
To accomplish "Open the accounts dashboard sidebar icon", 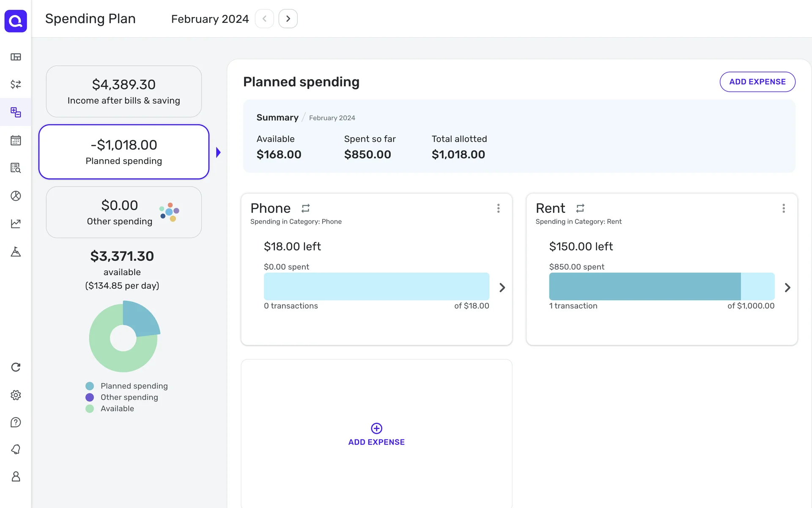I will (x=16, y=57).
